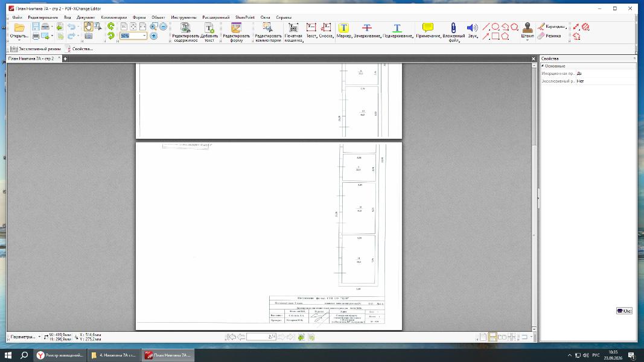Take a snapshot with the camera tool
Viewport: 644px width, 362px height.
[88, 37]
